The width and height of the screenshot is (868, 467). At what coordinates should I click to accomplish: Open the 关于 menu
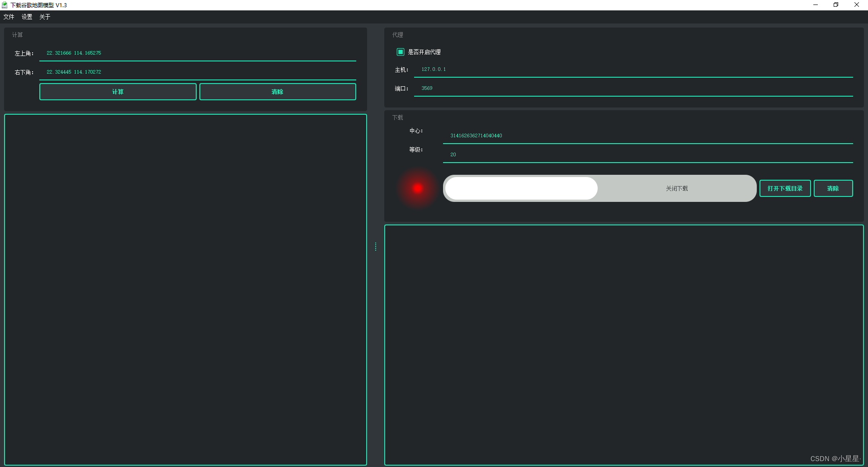coord(45,17)
